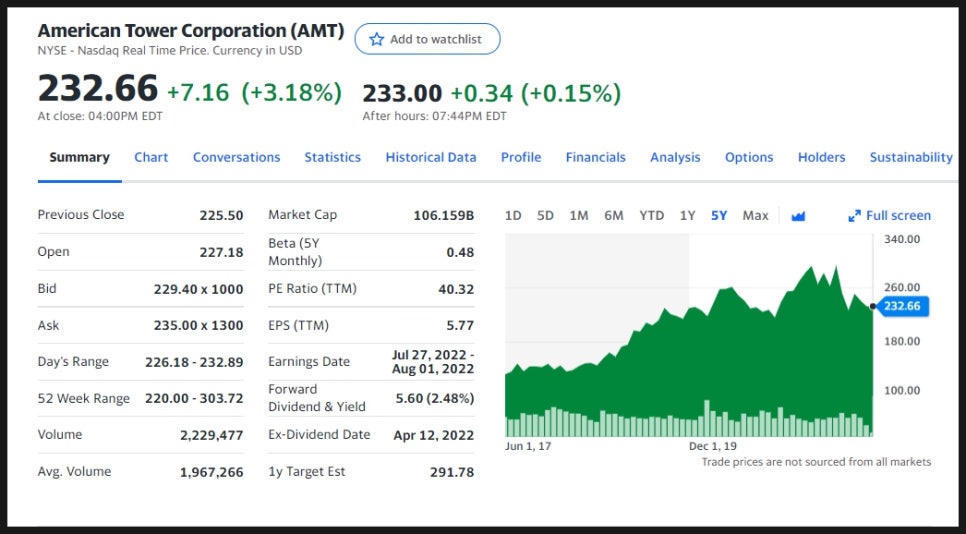
Task: Add AMT to watchlist
Action: (x=427, y=39)
